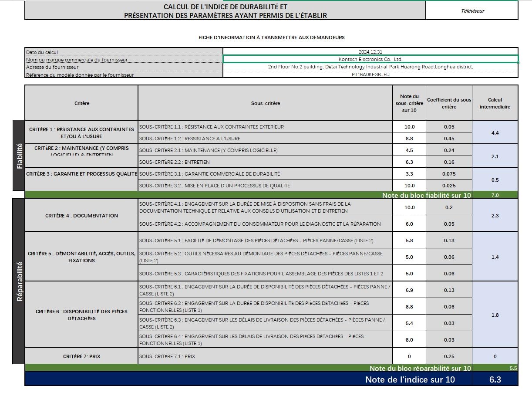Select the model reference PT16A0KEGB-EU cell
532x393 pixels.
click(x=370, y=75)
